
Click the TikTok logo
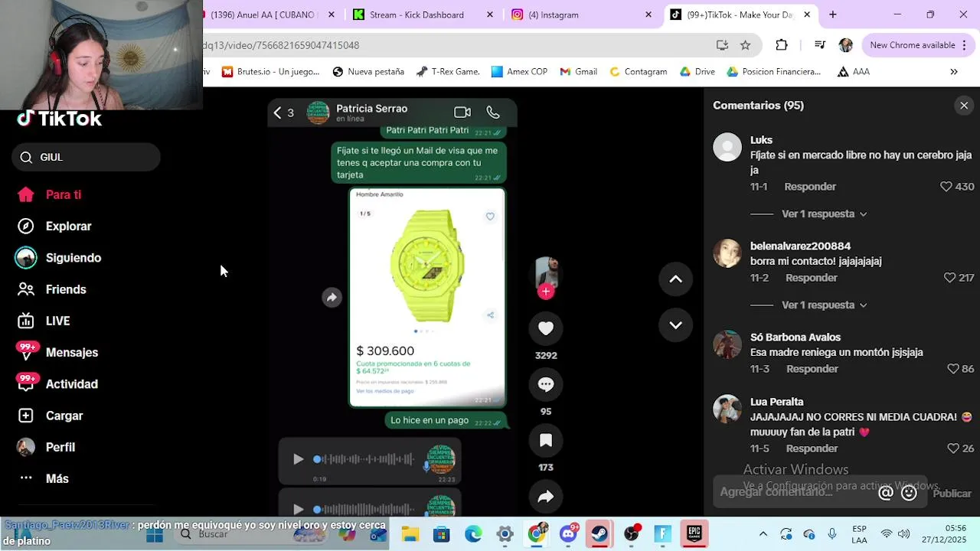(60, 119)
